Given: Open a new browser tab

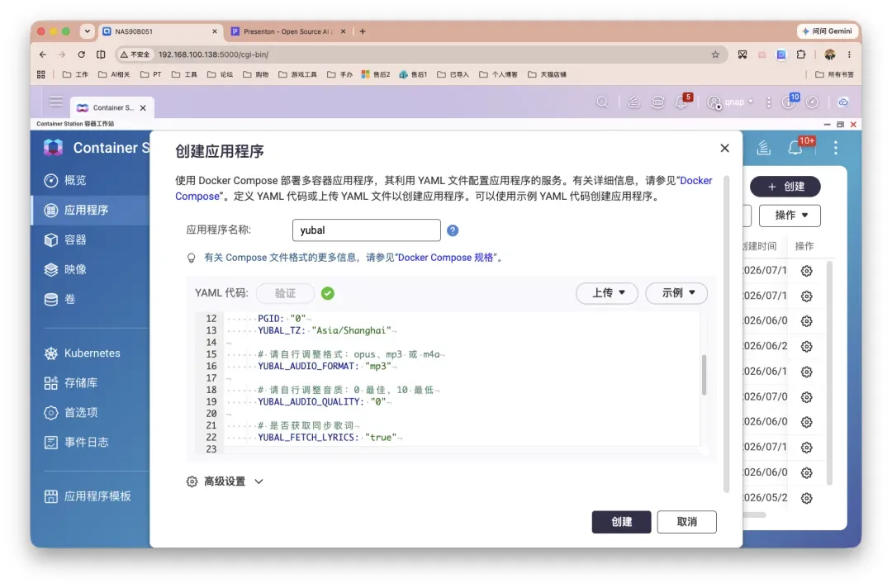Looking at the screenshot, I should (x=363, y=31).
